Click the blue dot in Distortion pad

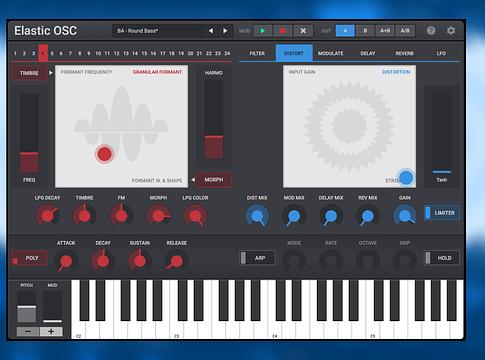pyautogui.click(x=406, y=177)
